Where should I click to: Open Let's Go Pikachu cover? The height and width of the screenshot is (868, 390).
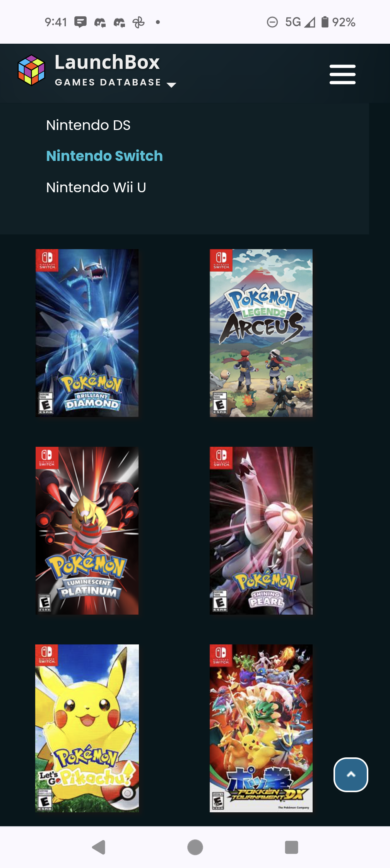pos(87,728)
